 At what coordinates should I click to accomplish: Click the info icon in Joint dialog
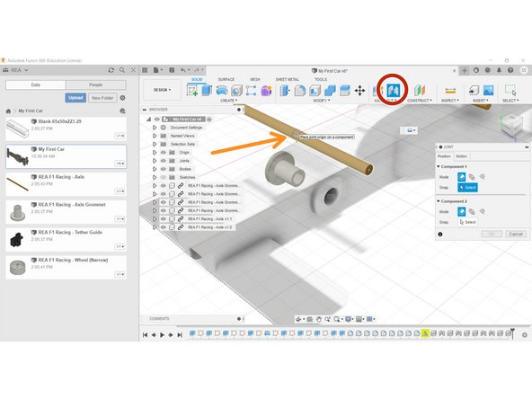pos(440,235)
